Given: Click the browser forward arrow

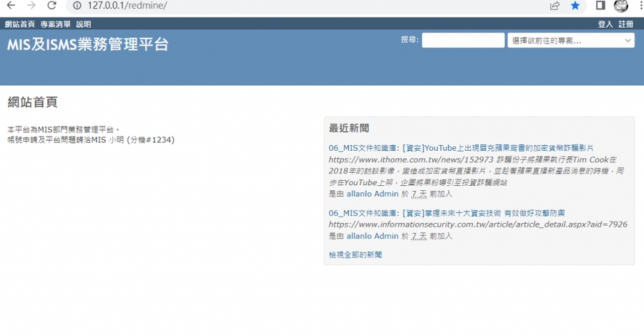Looking at the screenshot, I should [x=31, y=6].
